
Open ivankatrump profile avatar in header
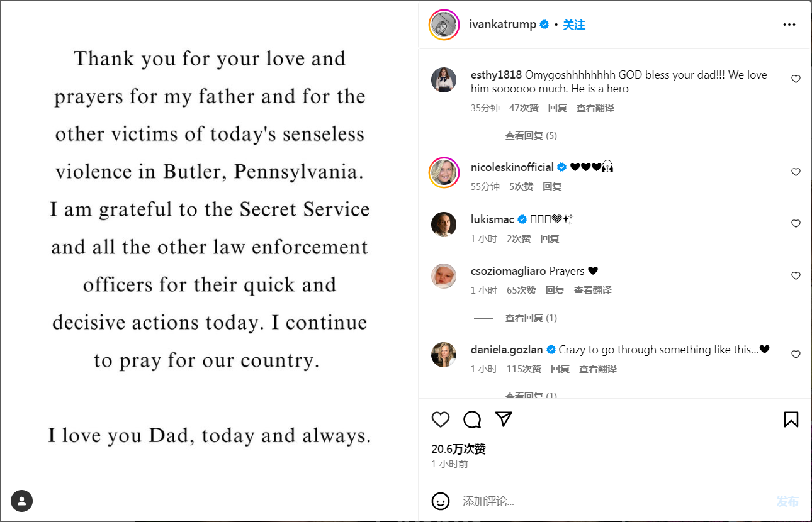click(x=444, y=25)
